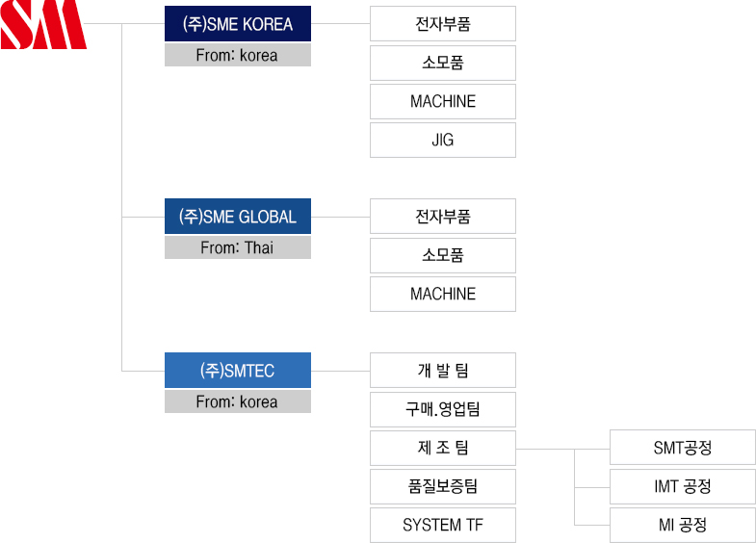Image resolution: width=756 pixels, height=543 pixels.
Task: Select MACHINE under SME KOREA
Action: coord(443,102)
